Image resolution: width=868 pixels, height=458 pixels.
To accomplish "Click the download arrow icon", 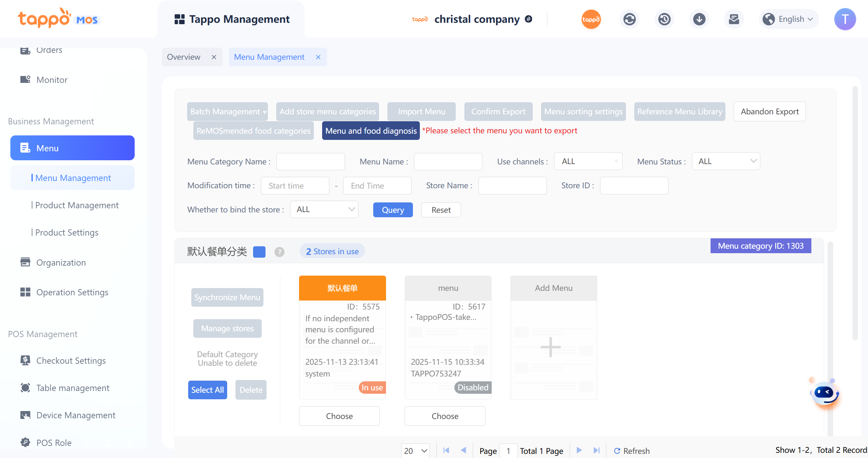I will (699, 19).
